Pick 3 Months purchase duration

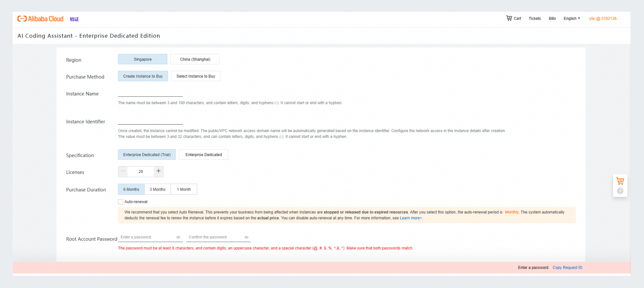pyautogui.click(x=157, y=189)
